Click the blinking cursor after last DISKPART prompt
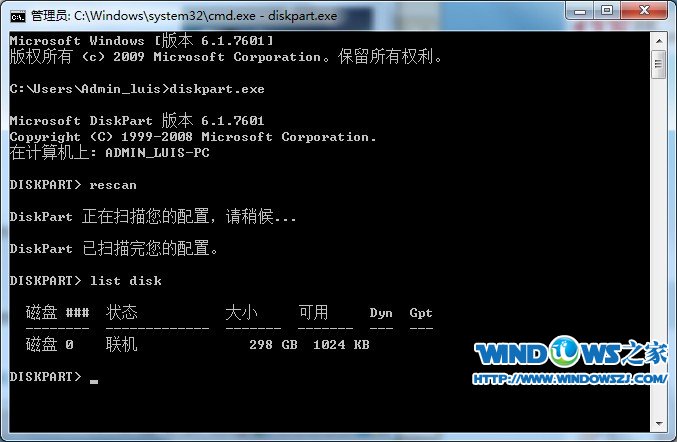This screenshot has width=677, height=442. [x=94, y=381]
